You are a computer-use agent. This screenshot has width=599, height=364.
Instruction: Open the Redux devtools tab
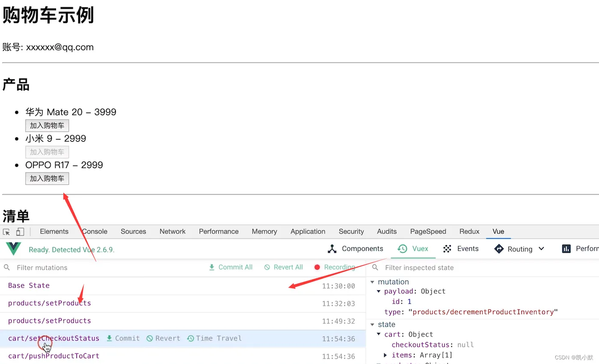point(469,231)
